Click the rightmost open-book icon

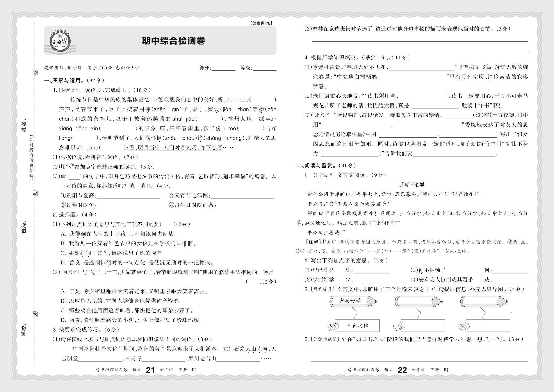click(x=464, y=327)
